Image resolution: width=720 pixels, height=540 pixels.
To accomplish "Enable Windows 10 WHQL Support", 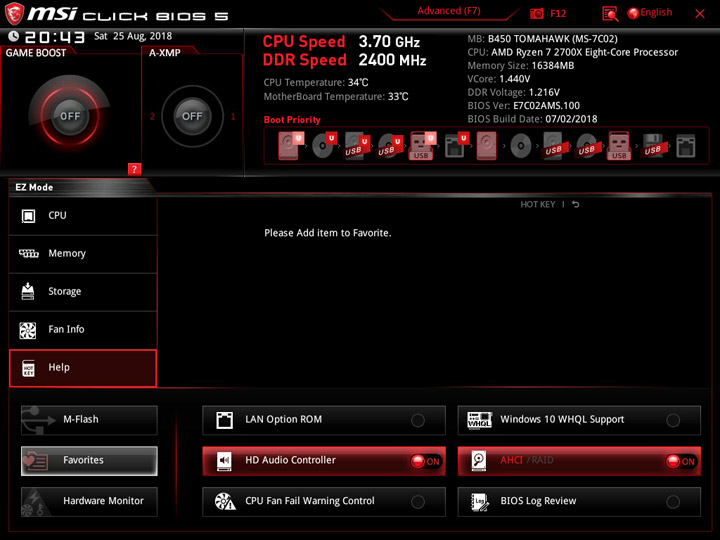I will (x=579, y=420).
